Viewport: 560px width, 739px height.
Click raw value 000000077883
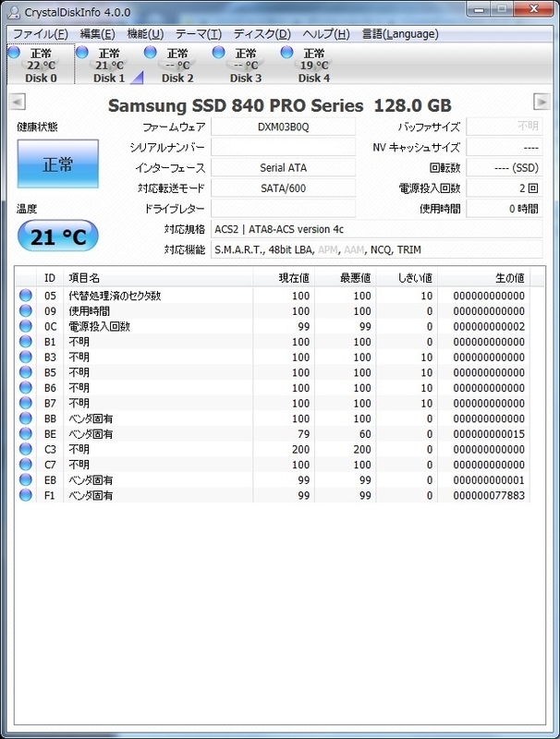pyautogui.click(x=489, y=495)
